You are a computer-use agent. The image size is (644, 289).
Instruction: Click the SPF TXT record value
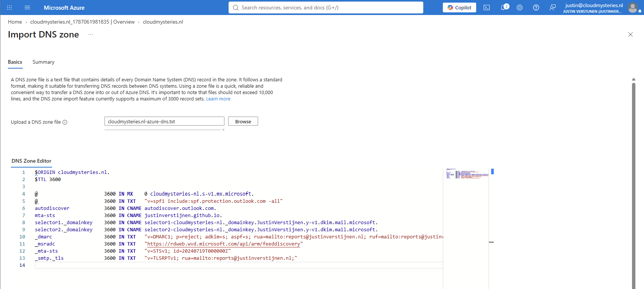tap(214, 201)
